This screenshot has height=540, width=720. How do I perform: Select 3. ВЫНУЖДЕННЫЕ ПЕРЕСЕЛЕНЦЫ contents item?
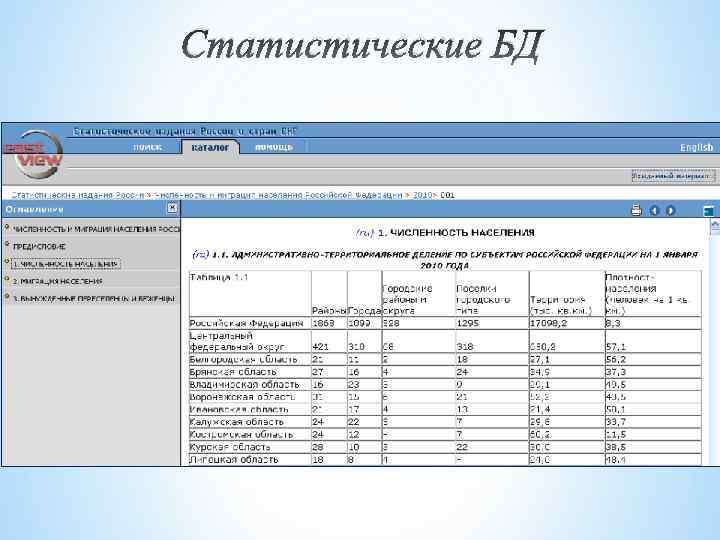click(x=94, y=298)
